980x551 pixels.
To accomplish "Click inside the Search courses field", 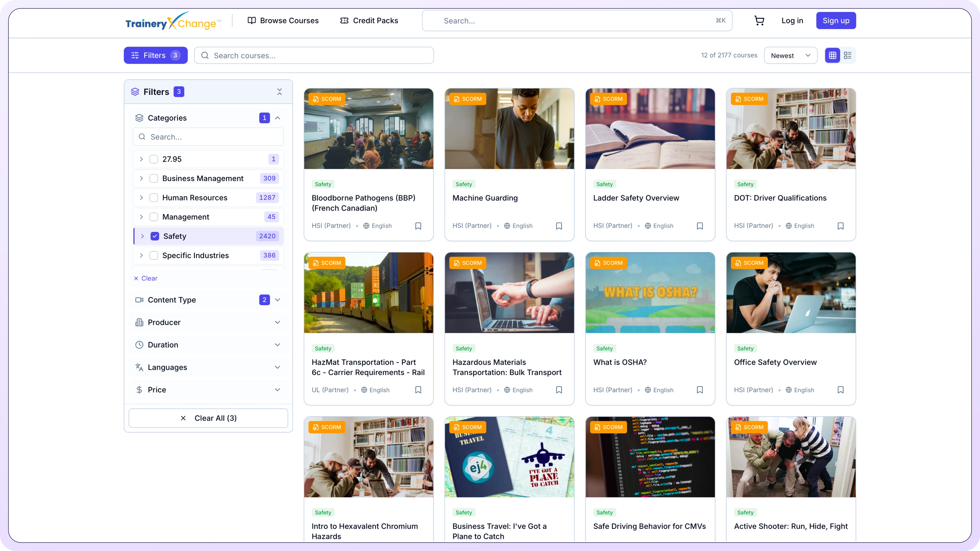I will [314, 55].
